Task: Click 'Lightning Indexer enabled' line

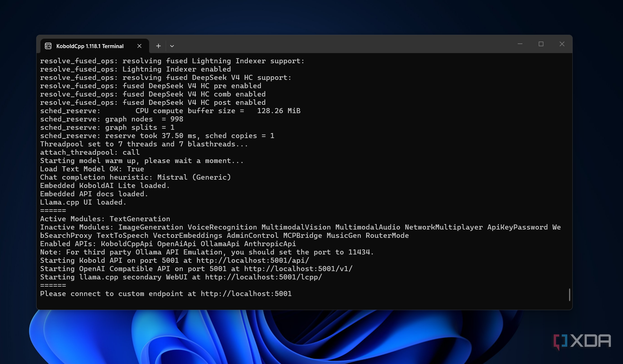Action: click(x=136, y=69)
